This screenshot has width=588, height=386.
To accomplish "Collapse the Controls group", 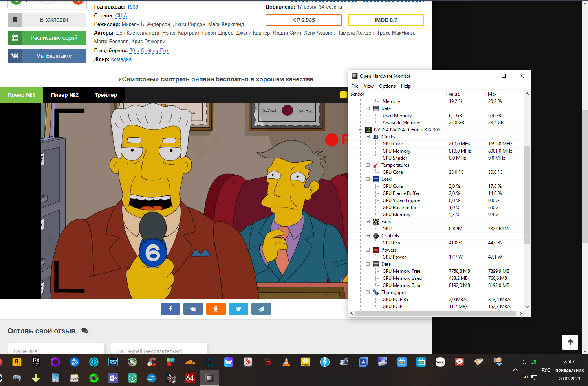I will pyautogui.click(x=368, y=236).
